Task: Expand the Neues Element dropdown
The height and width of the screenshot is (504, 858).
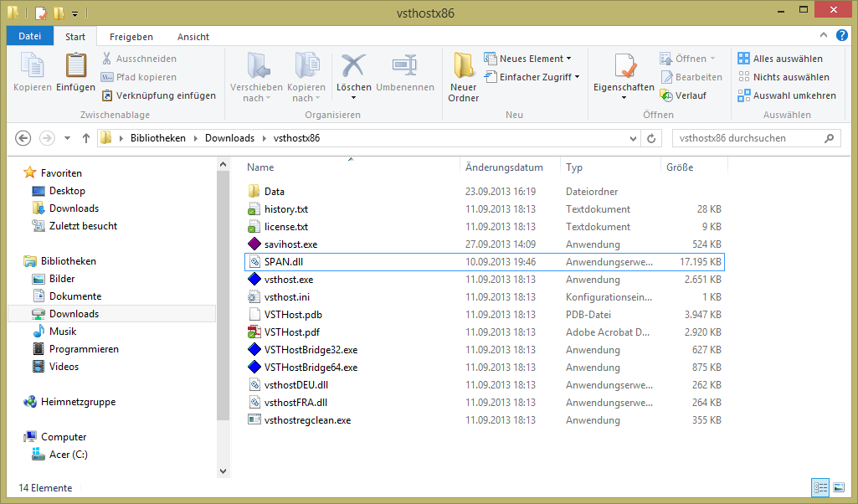Action: [x=529, y=59]
